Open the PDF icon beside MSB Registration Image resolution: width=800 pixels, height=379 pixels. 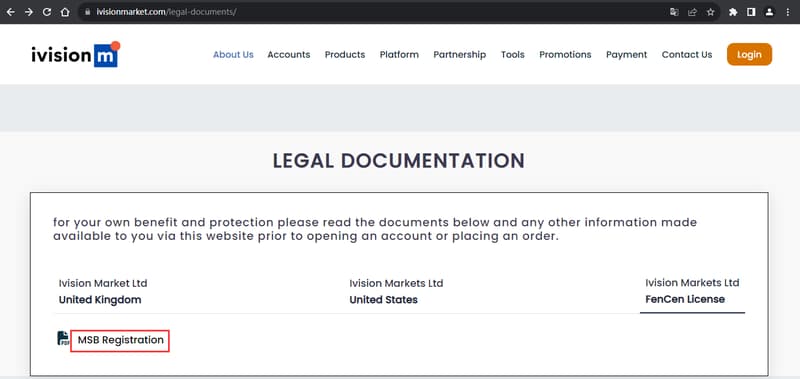click(x=63, y=338)
